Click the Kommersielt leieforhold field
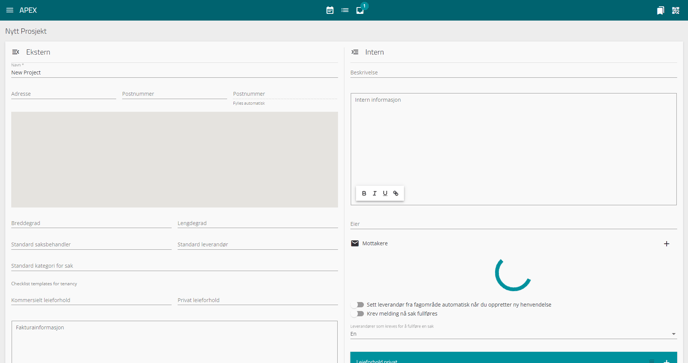688x363 pixels. tap(91, 300)
